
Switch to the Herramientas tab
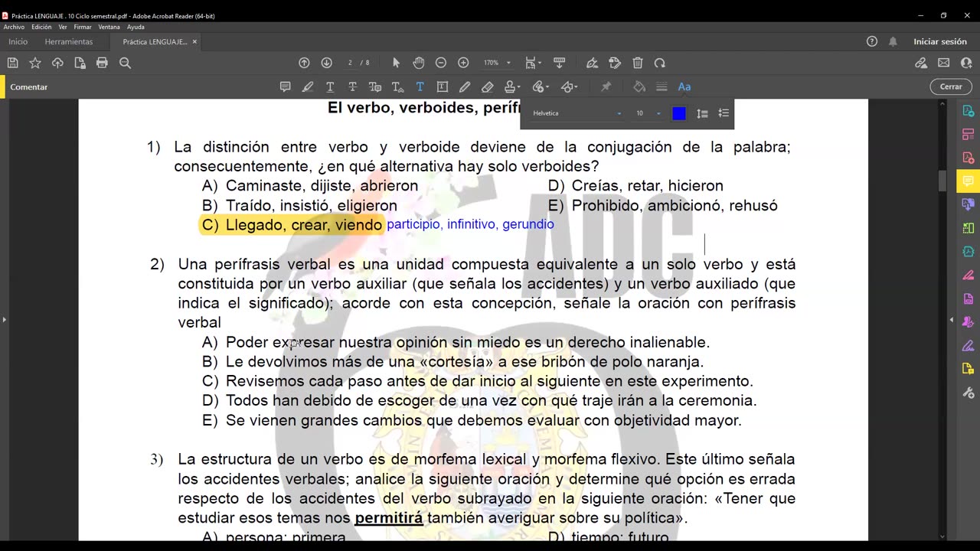pyautogui.click(x=69, y=41)
